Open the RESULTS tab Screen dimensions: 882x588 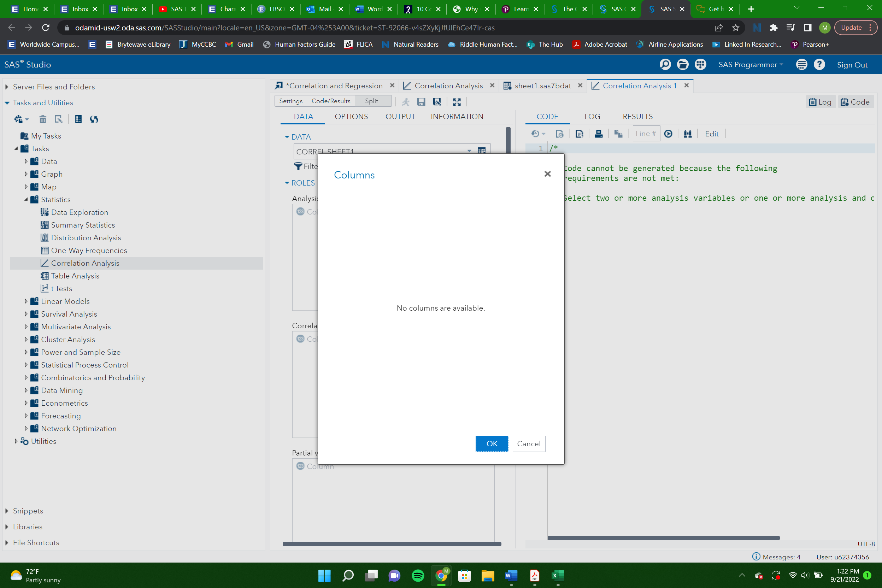click(637, 117)
